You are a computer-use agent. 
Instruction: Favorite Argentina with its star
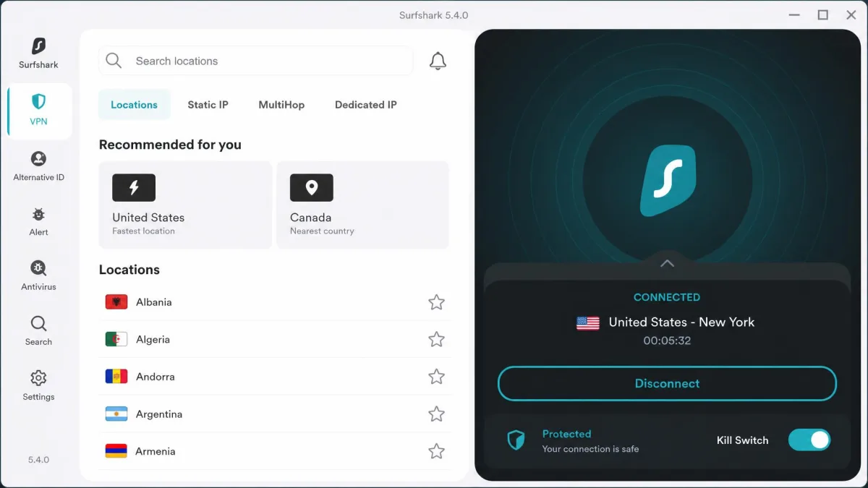tap(436, 414)
